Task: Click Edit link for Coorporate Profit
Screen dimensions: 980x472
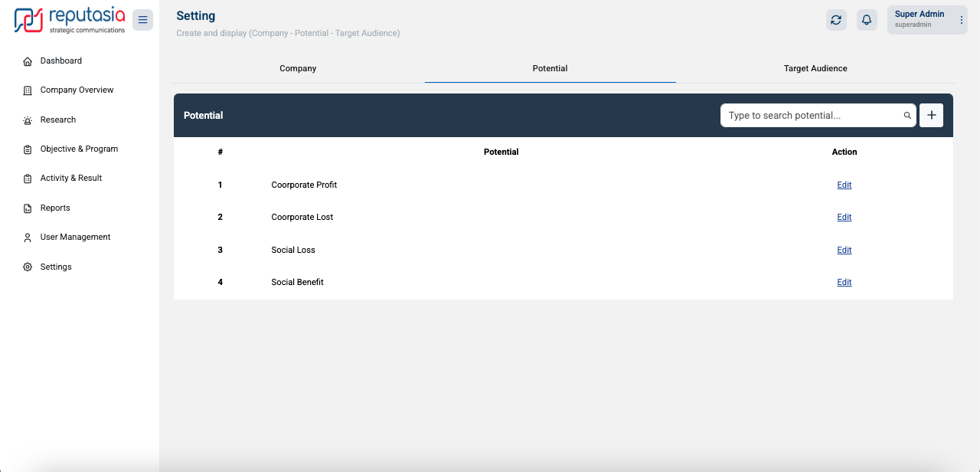Action: 844,185
